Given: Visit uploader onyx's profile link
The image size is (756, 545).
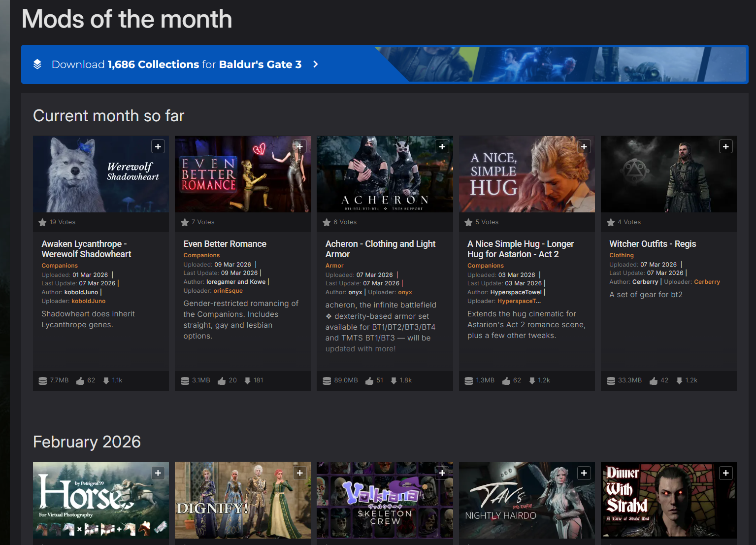Looking at the screenshot, I should click(x=405, y=292).
